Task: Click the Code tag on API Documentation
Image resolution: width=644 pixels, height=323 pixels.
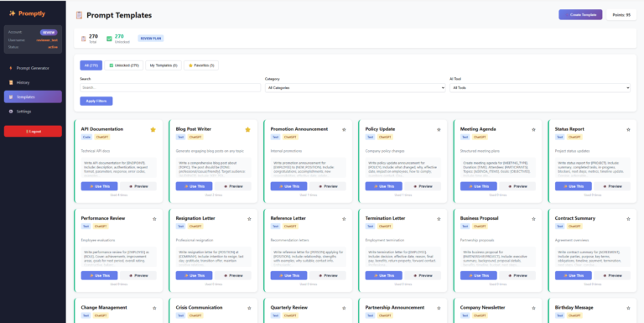Action: pos(86,138)
